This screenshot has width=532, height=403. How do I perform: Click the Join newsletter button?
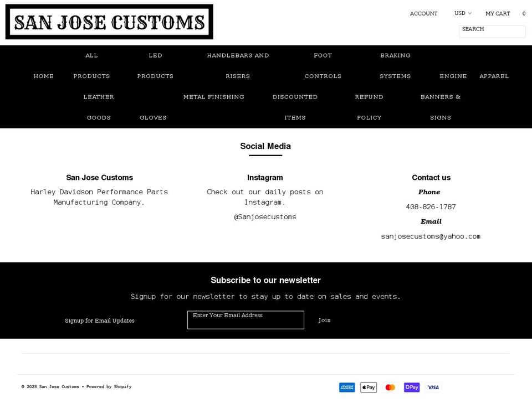324,321
